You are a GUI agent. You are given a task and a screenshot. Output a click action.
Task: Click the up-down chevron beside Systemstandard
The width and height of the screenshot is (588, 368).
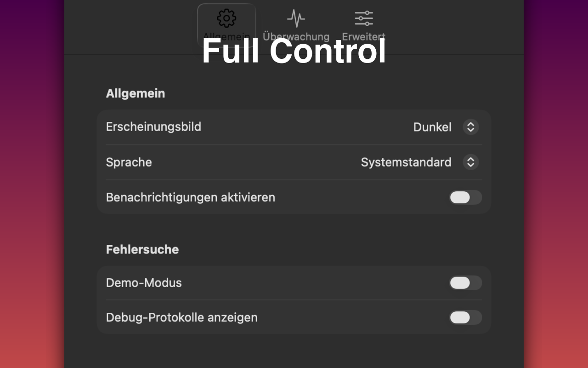click(x=470, y=162)
